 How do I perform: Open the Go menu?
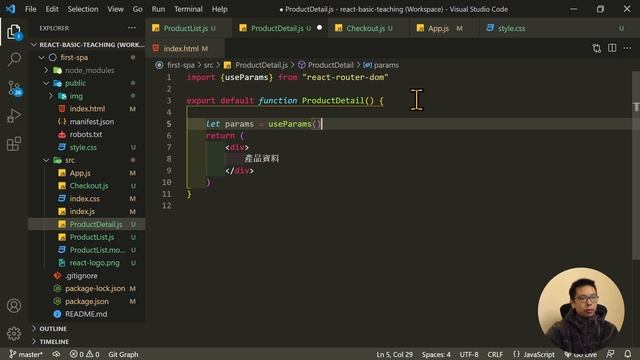[x=138, y=9]
